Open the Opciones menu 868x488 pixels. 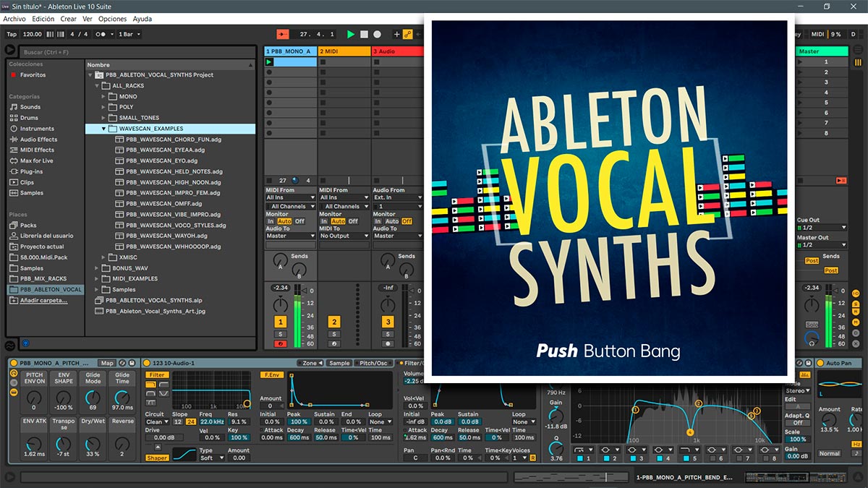coord(113,19)
